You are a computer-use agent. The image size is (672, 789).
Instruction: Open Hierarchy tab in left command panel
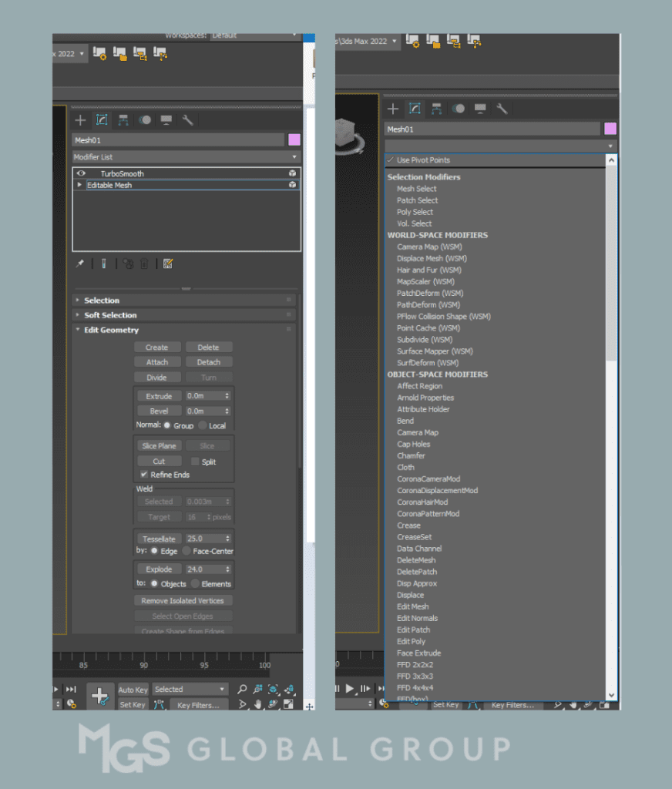click(x=123, y=120)
